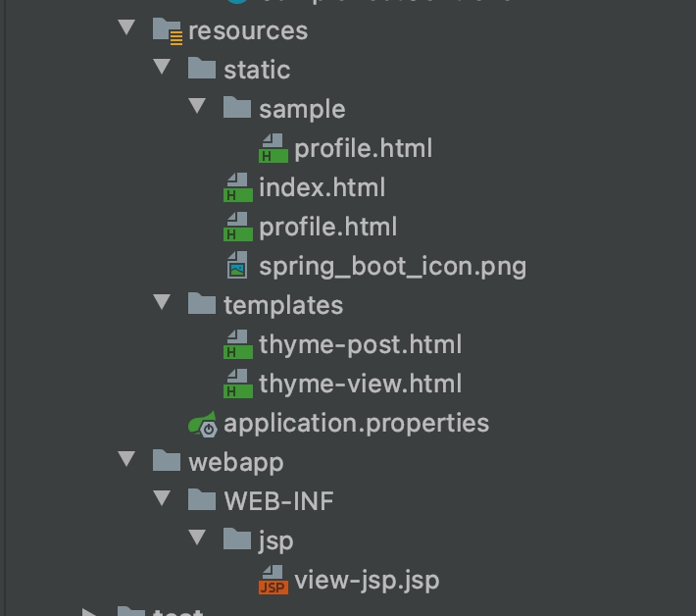
Task: Select thyme-view.html in the tree
Action: click(360, 384)
